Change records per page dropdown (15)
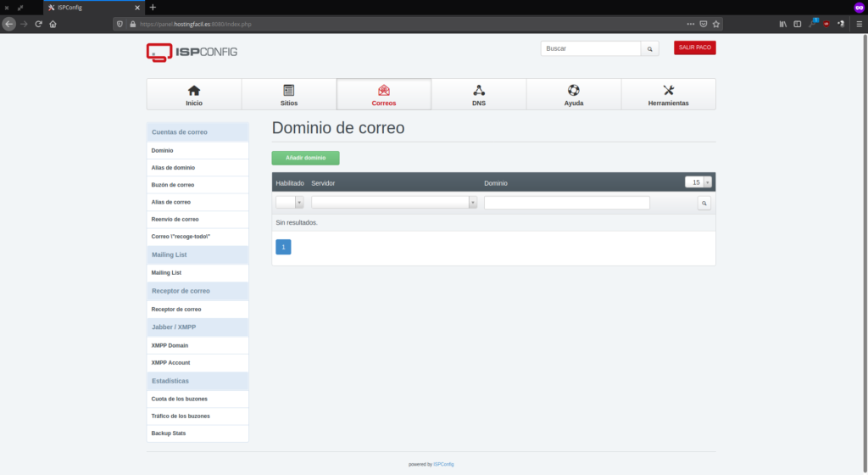868x475 pixels. (698, 182)
